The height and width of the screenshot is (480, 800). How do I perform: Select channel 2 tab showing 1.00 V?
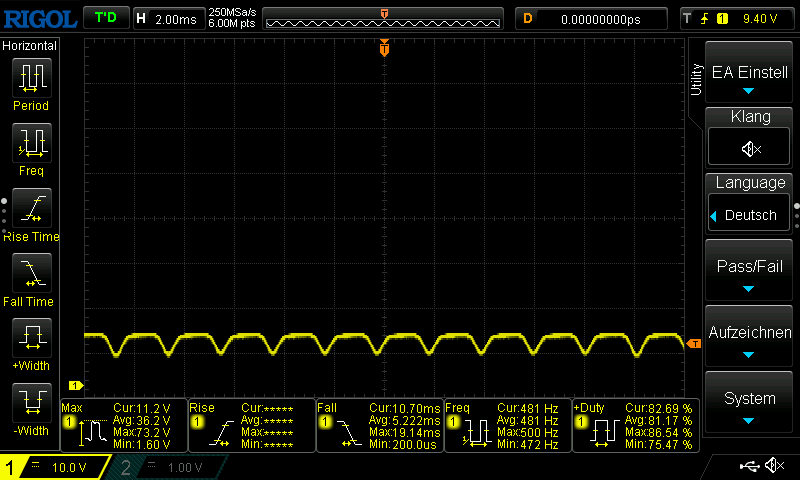[167, 467]
